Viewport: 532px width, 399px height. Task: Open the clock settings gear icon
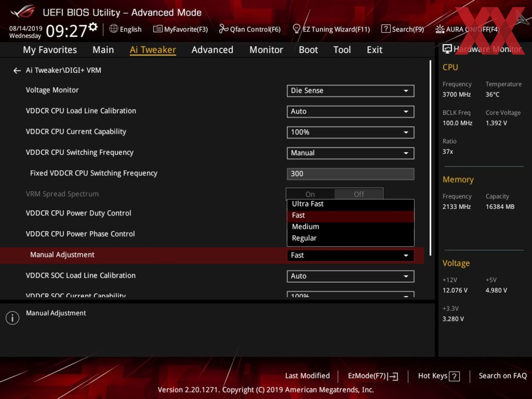pos(93,27)
